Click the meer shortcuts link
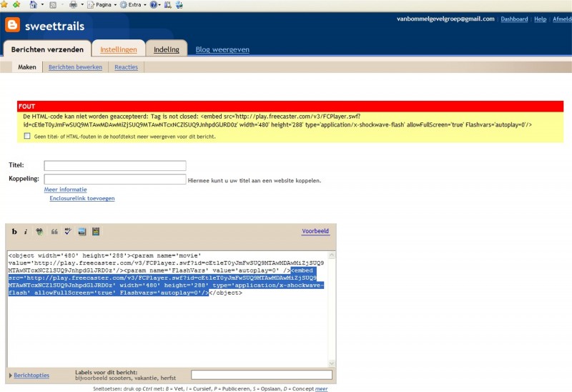The height and width of the screenshot is (392, 572). [x=321, y=388]
